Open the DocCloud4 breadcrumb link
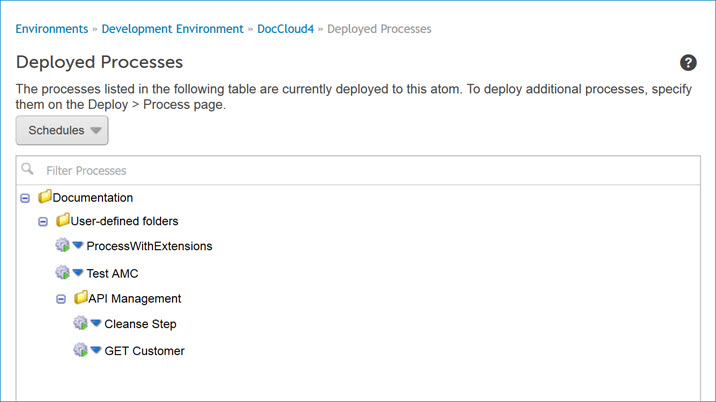 [x=285, y=29]
